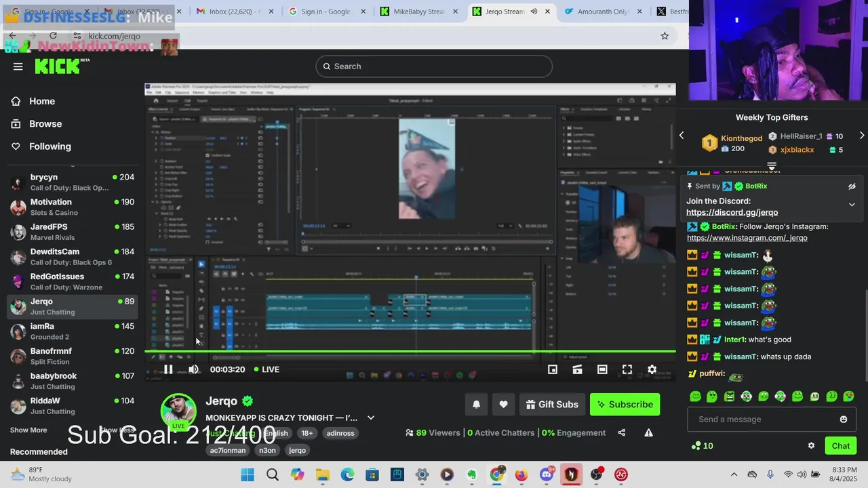The width and height of the screenshot is (868, 488).
Task: Open brycyn channel in sidebar
Action: coord(73,182)
